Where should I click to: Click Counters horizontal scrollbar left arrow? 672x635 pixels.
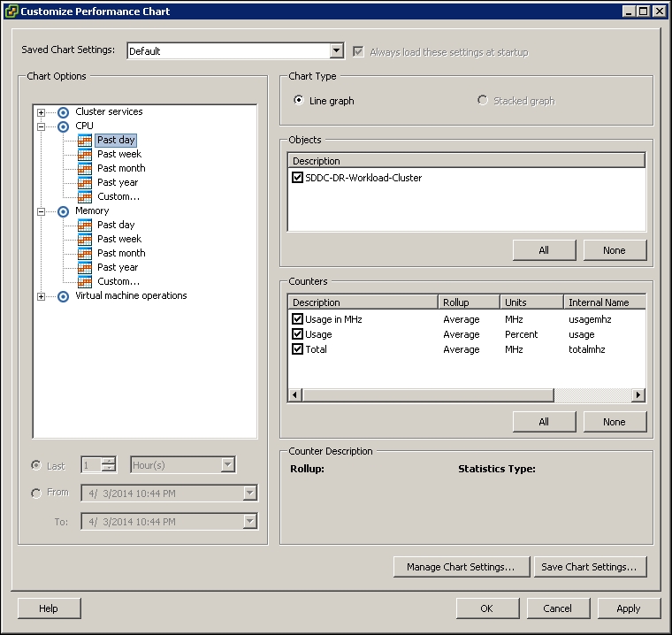click(x=294, y=395)
